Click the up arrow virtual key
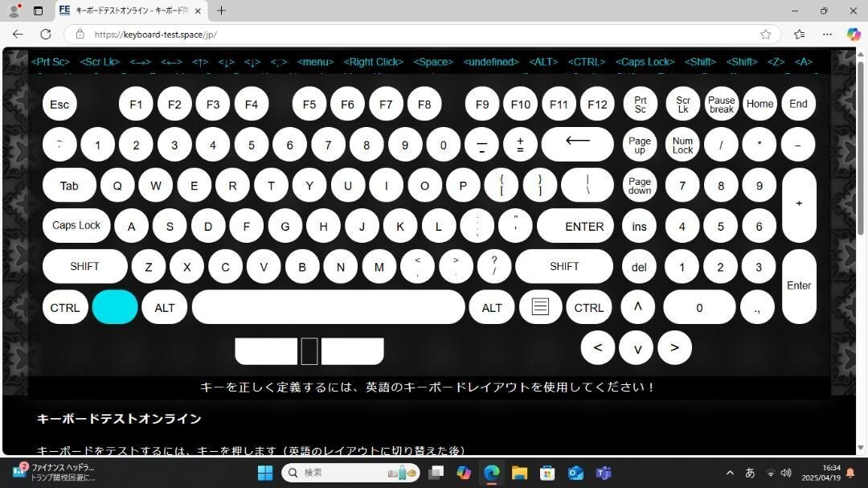 coord(637,307)
